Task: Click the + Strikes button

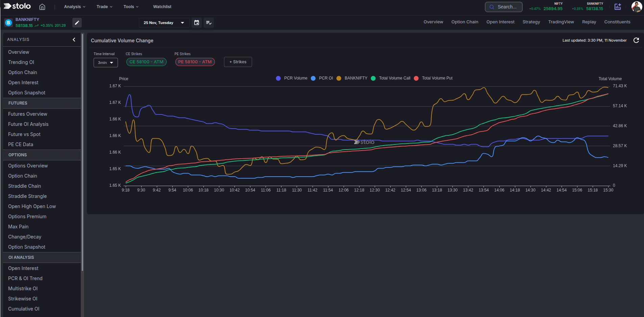Action: pos(238,62)
